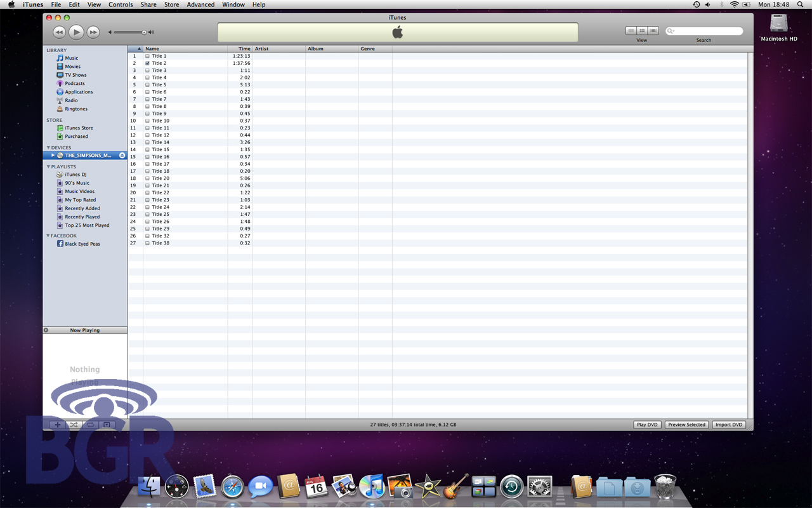This screenshot has width=812, height=508.
Task: Eject the THE_SIMPSONS DVD device
Action: click(x=122, y=156)
